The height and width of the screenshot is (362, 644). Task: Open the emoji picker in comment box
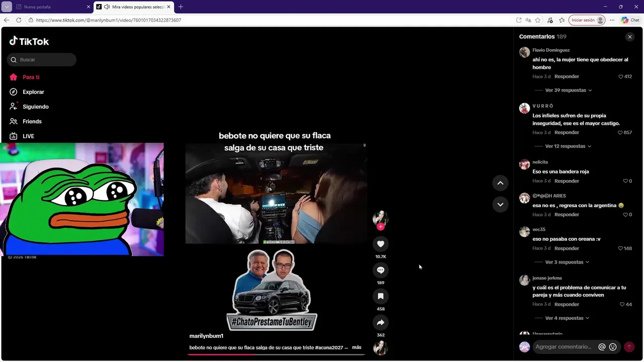click(613, 347)
